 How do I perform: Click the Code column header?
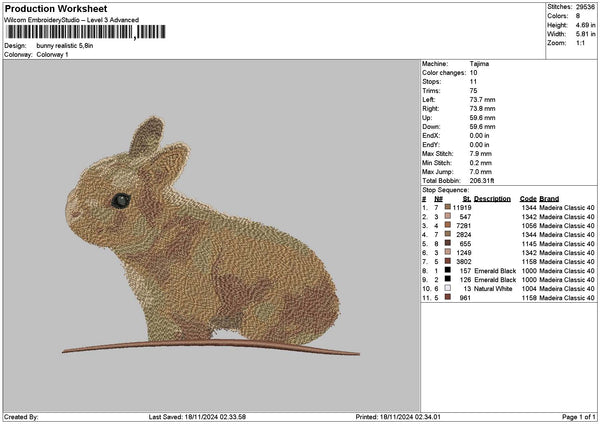click(x=528, y=198)
